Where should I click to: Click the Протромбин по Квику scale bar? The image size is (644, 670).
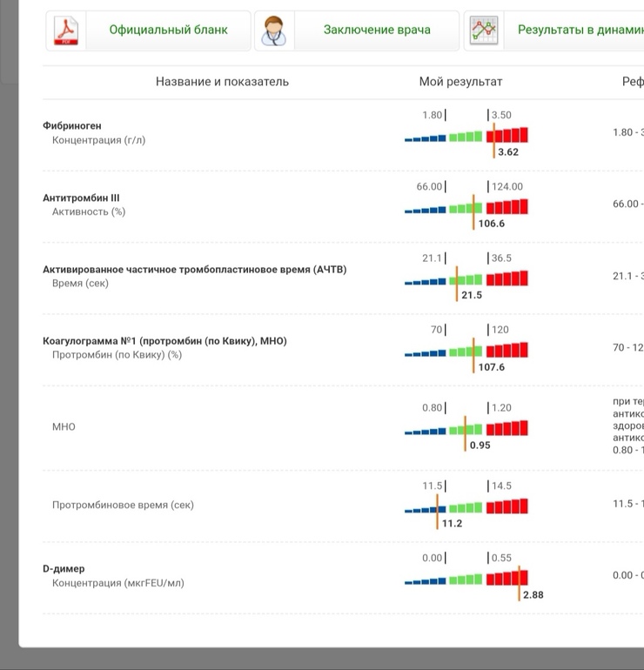pos(466,352)
